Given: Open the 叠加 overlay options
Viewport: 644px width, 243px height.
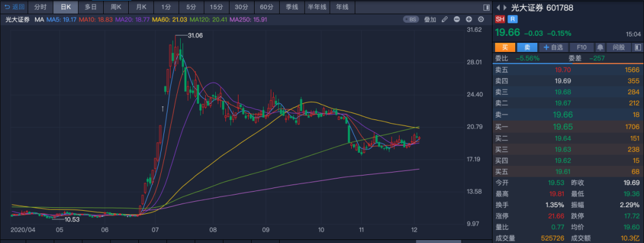Looking at the screenshot, I should [430, 20].
